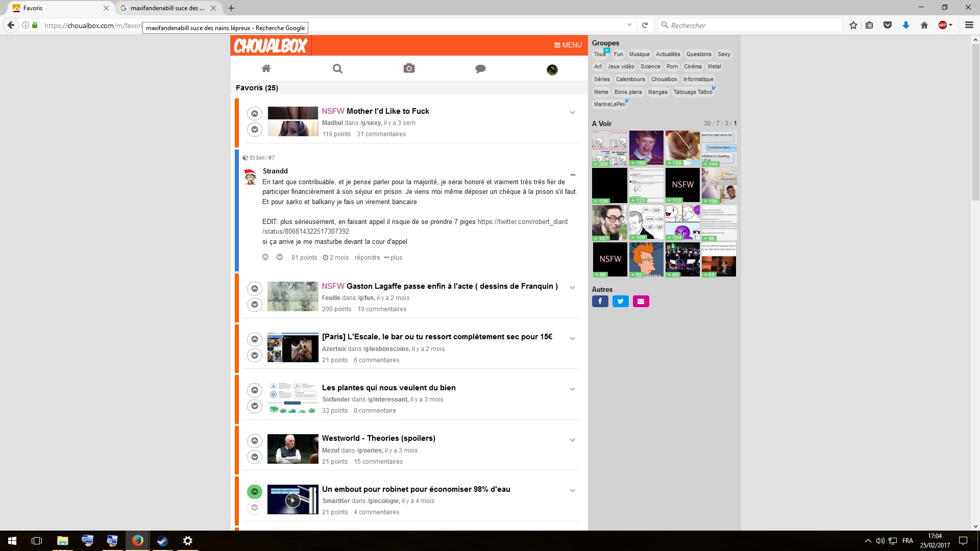Click the Rechercher search field
Screen dimensions: 980x551
coord(750,25)
